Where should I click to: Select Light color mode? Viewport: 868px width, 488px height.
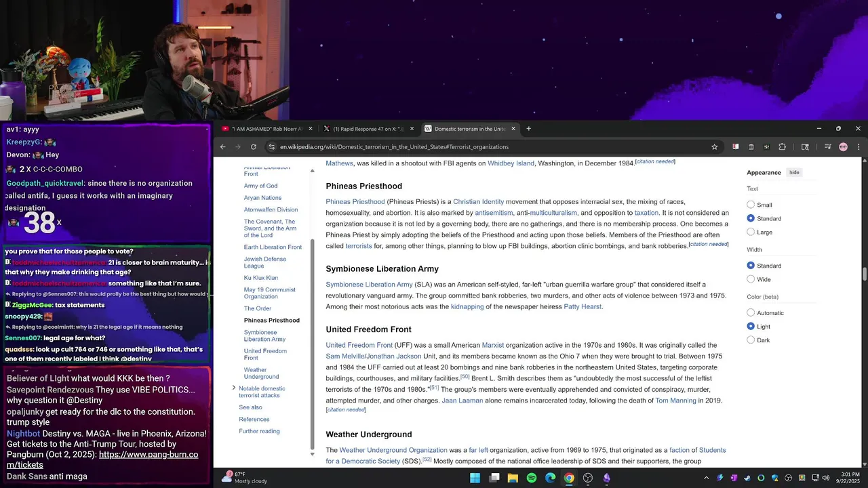[751, 327]
